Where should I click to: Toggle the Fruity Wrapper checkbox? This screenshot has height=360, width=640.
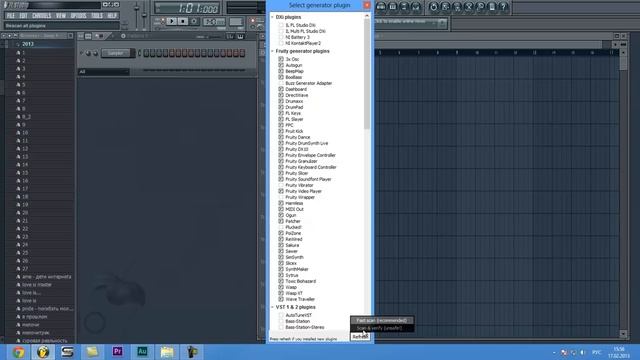281,197
